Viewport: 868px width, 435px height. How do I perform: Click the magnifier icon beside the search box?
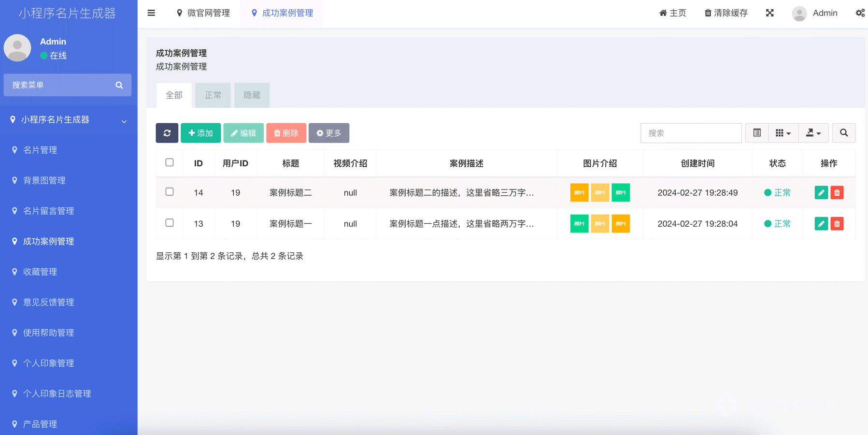[x=844, y=133]
